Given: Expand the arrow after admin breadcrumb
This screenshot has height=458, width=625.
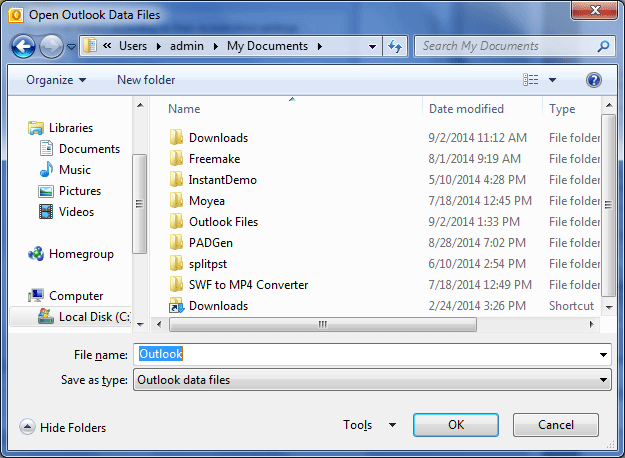Looking at the screenshot, I should point(216,47).
